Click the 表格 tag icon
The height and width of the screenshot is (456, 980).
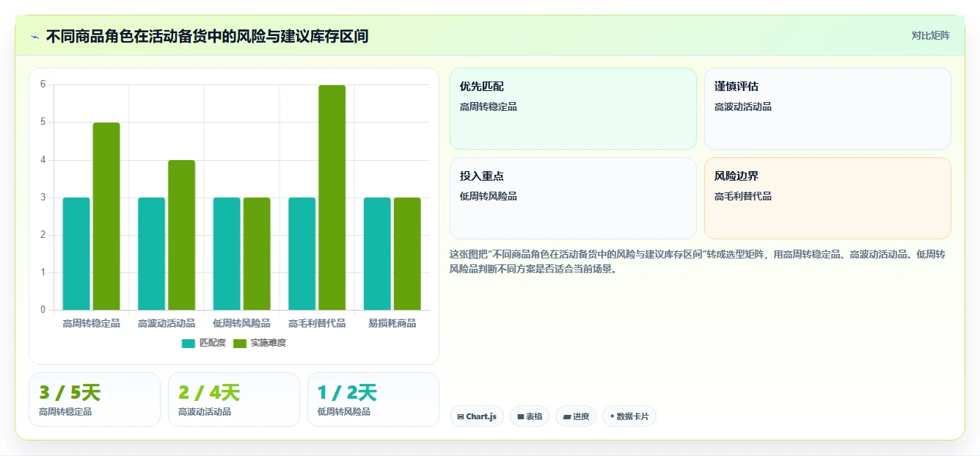click(x=520, y=416)
